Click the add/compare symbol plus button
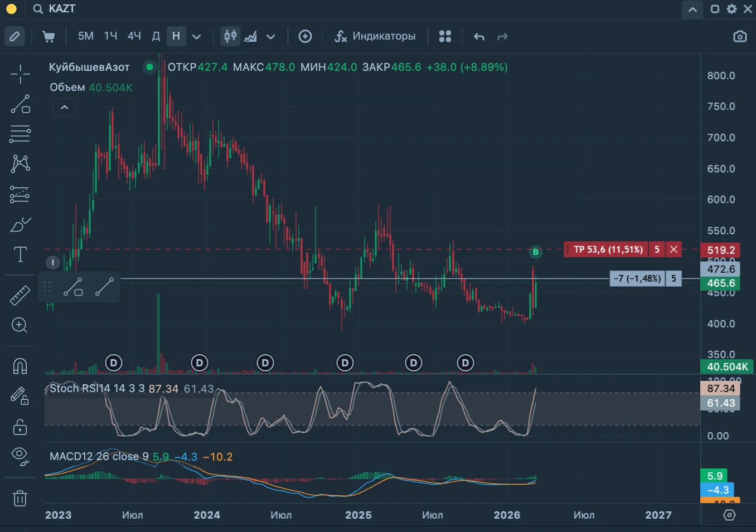 (x=305, y=36)
